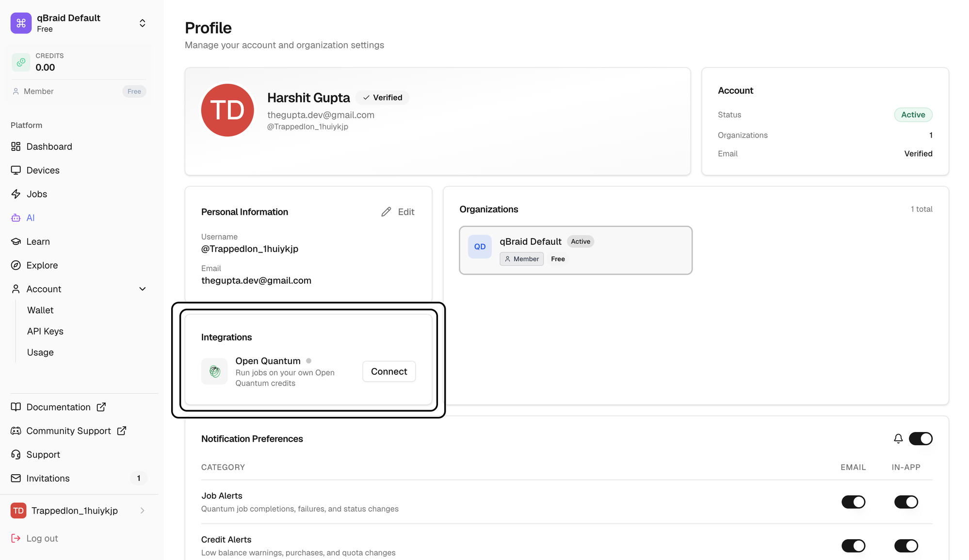Click the Connect button for Open Quantum
Viewport: 969px width, 560px height.
pos(389,371)
